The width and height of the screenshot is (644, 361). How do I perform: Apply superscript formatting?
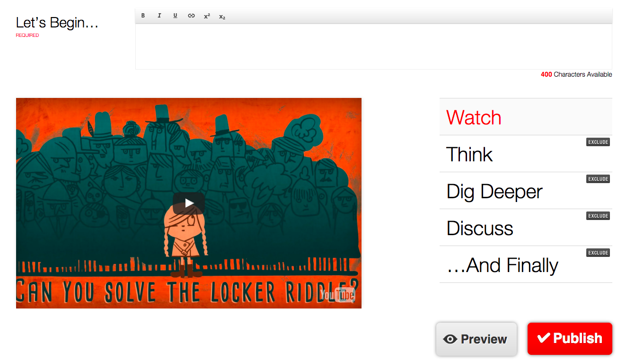(x=207, y=16)
